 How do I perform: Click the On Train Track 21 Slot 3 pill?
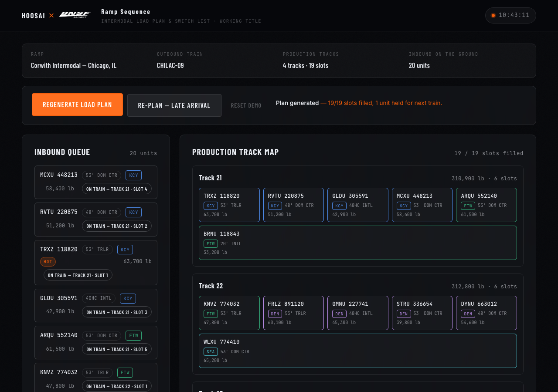pos(117,312)
